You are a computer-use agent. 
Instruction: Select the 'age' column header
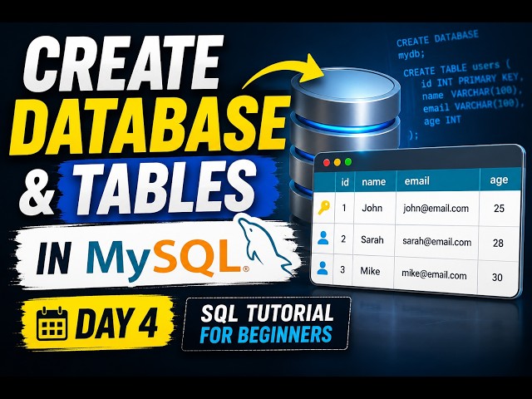pos(499,180)
